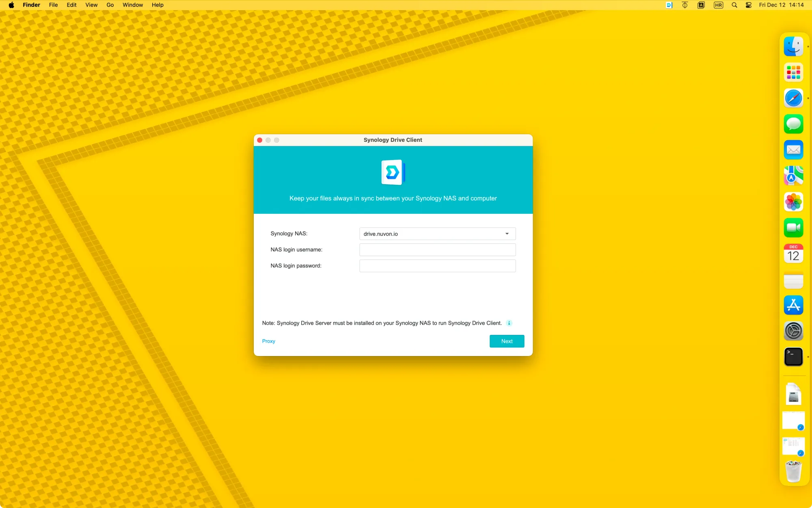Image resolution: width=812 pixels, height=508 pixels.
Task: Open the Trash in the Dock
Action: pyautogui.click(x=793, y=471)
